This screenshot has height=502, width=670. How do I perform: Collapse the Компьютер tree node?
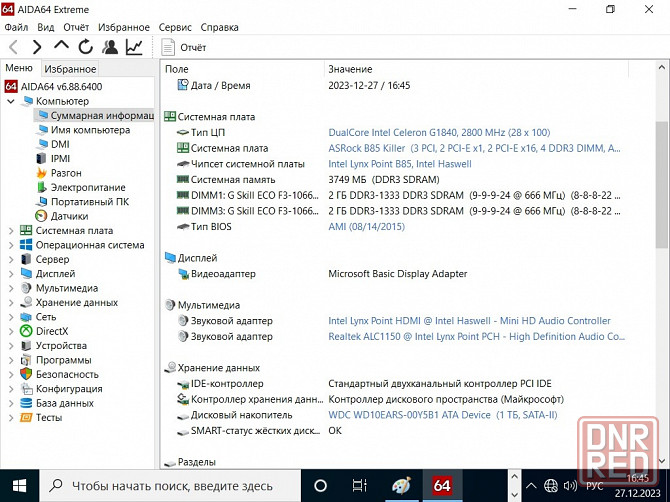coord(11,101)
